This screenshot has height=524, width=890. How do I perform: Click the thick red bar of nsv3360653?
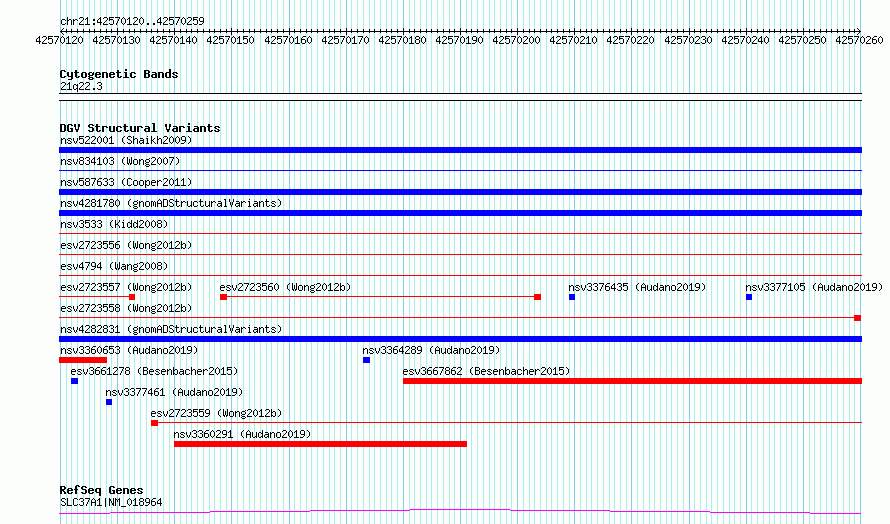[x=83, y=360]
